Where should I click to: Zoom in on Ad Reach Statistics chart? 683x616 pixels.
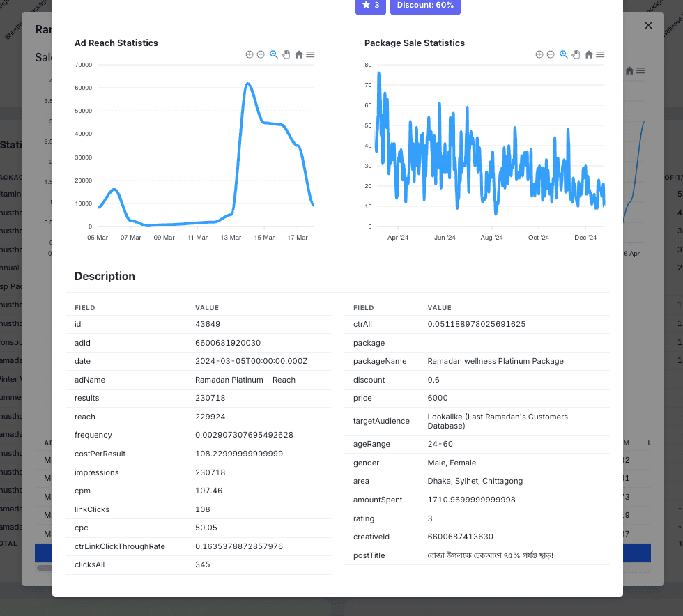click(x=250, y=54)
